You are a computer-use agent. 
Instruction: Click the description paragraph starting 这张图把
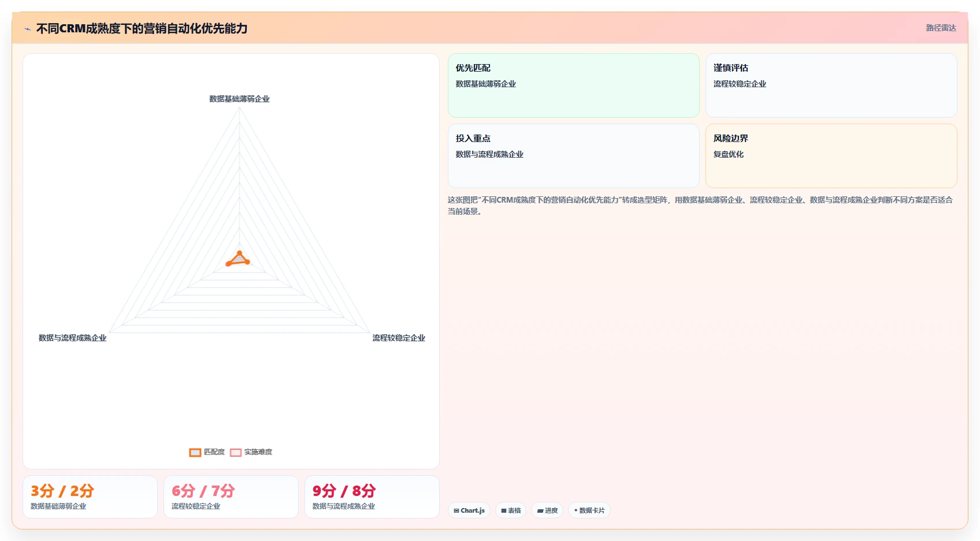tap(700, 206)
